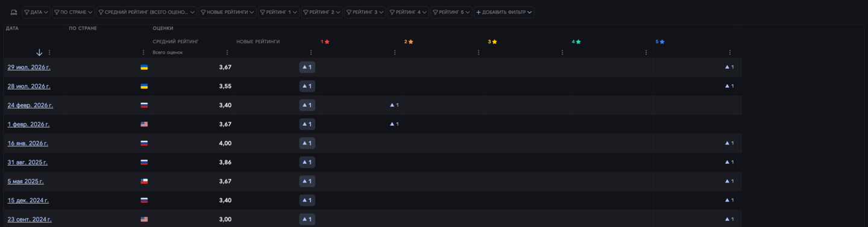Toggle the sort arrow in the Дата column
The width and height of the screenshot is (868, 227).
[x=40, y=52]
